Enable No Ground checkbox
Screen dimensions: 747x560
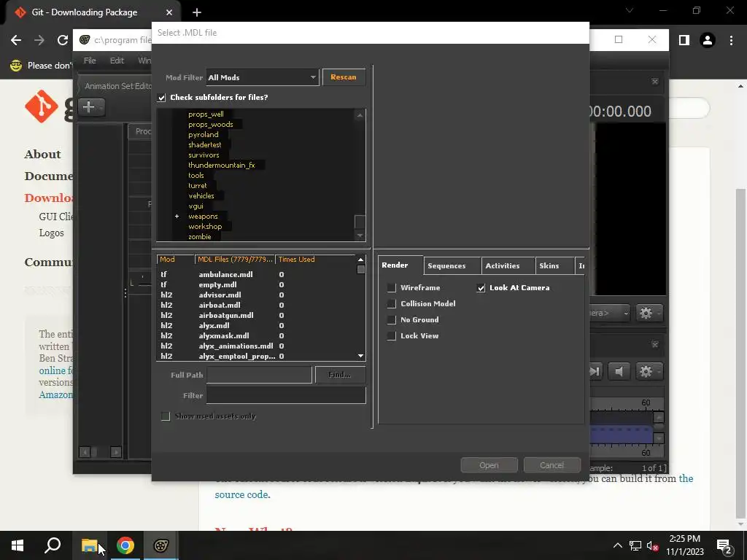(392, 320)
